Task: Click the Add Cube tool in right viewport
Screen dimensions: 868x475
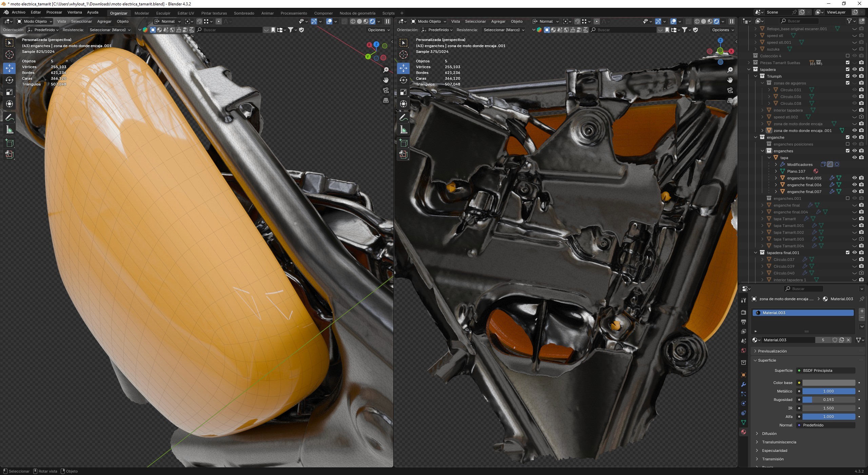Action: [x=403, y=143]
